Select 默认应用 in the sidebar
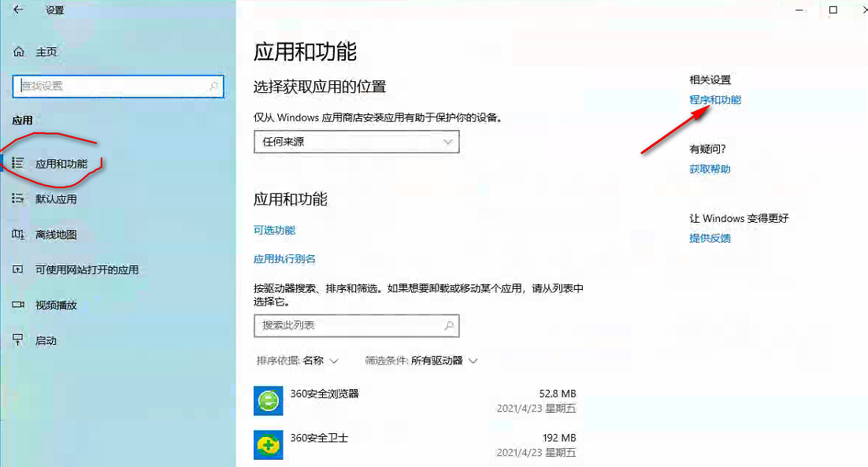Image resolution: width=868 pixels, height=467 pixels. click(x=56, y=199)
